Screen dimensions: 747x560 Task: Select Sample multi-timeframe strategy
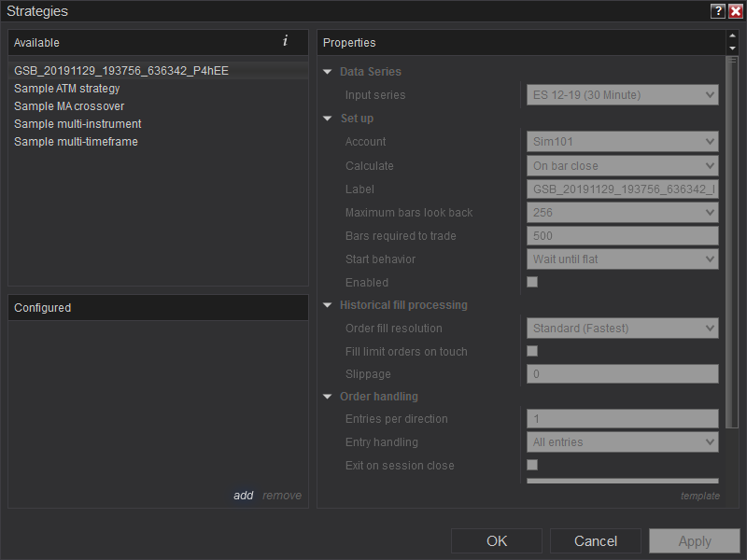click(x=76, y=142)
